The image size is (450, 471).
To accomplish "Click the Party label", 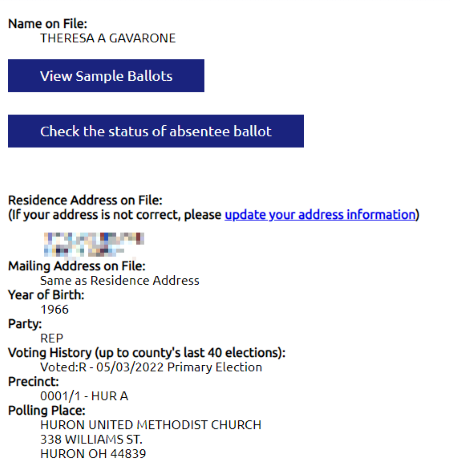I will [x=25, y=324].
